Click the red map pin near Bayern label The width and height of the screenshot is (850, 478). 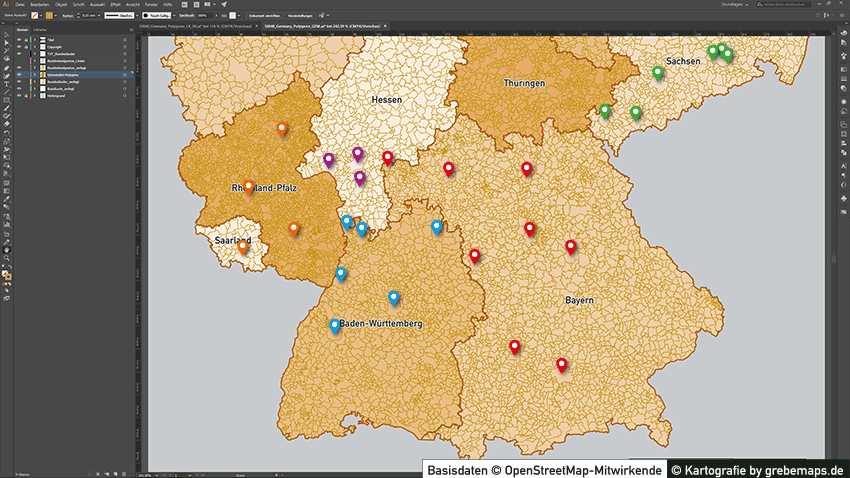[x=571, y=246]
